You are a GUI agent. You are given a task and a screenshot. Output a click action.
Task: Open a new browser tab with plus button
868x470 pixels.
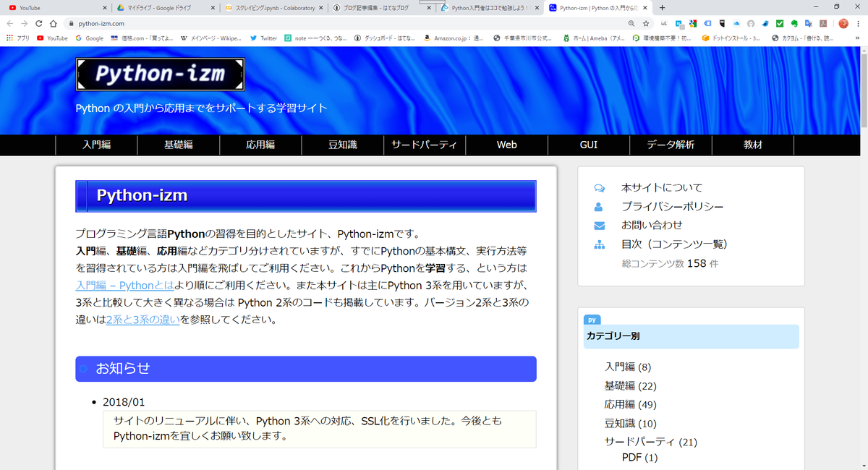662,7
